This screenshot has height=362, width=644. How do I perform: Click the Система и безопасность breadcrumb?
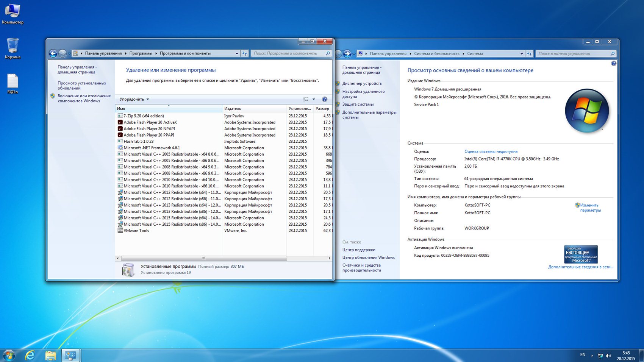pyautogui.click(x=437, y=54)
